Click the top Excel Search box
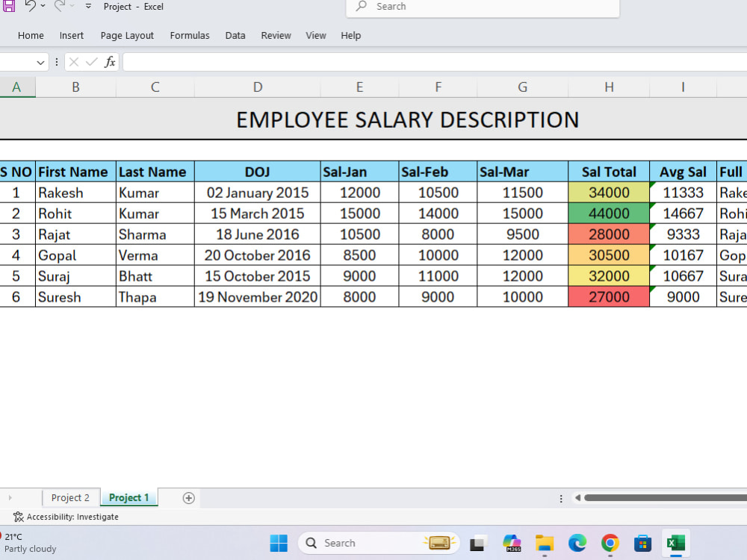Viewport: 747px width, 560px height. (x=483, y=7)
